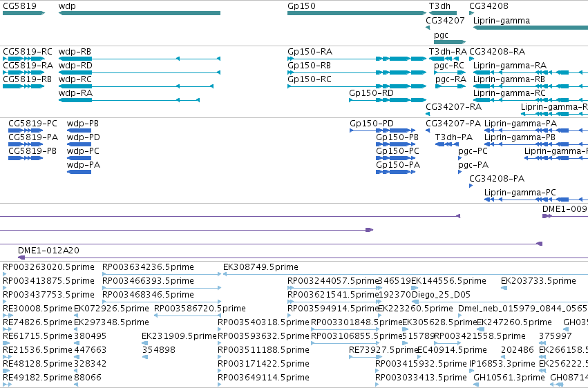Click transcript Liprin-gamma-RC
The width and height of the screenshot is (588, 388).
click(531, 100)
